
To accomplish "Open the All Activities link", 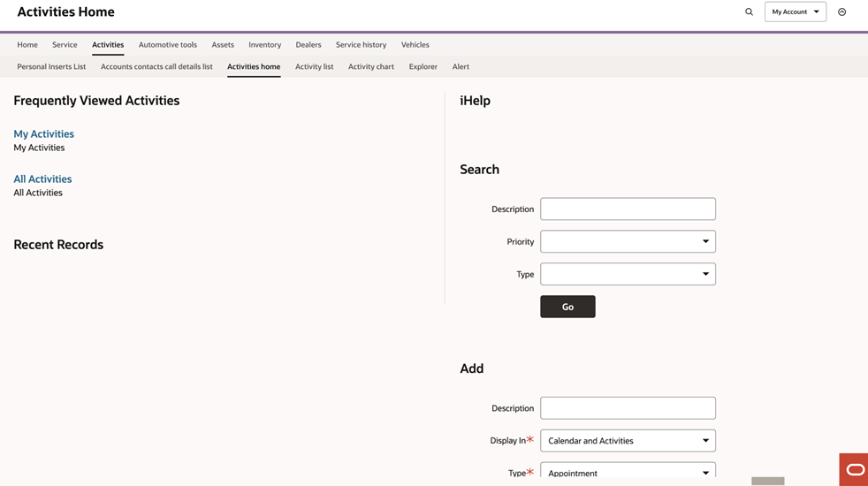I will [x=42, y=179].
